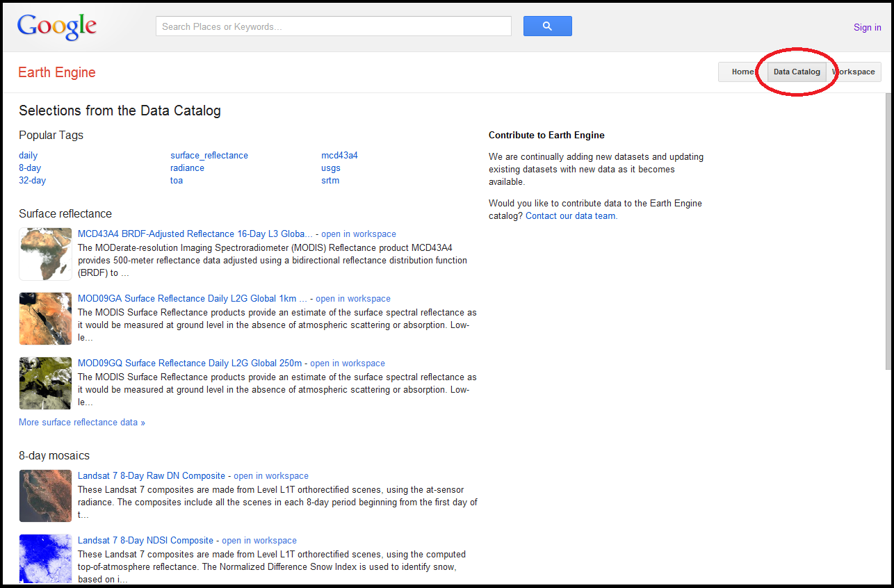This screenshot has height=588, width=894.
Task: Open MOD09GA Surface Reflectance 1km dataset link
Action: pos(193,299)
